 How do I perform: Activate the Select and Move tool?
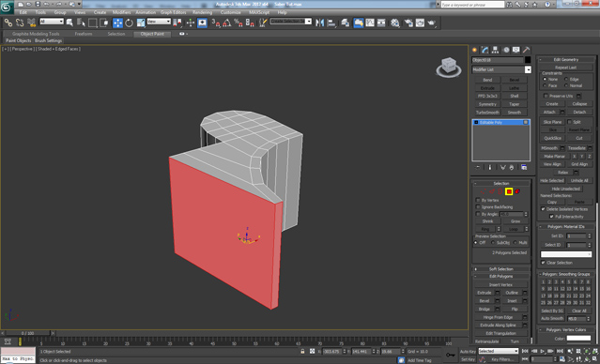(x=118, y=23)
